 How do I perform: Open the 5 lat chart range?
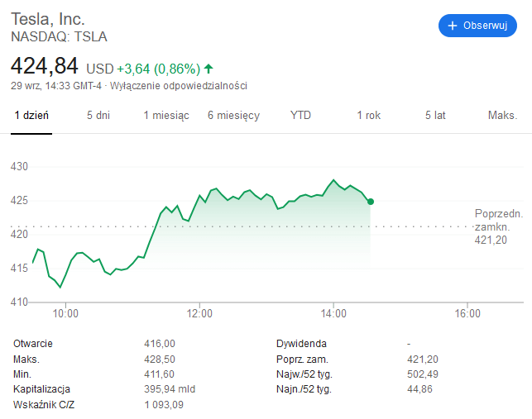(435, 115)
